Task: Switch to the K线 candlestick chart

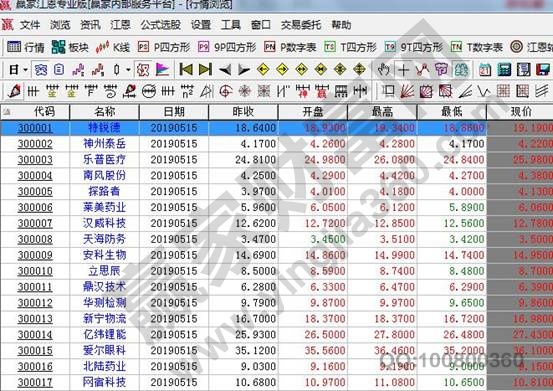Action: click(x=113, y=47)
